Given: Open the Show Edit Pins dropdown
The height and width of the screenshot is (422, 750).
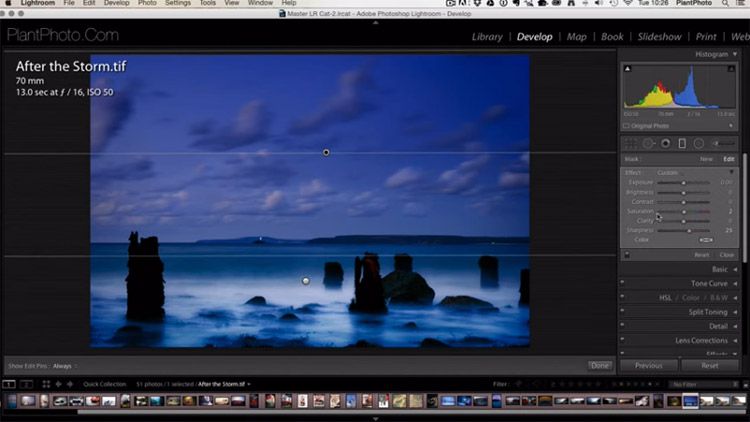Looking at the screenshot, I should click(64, 366).
